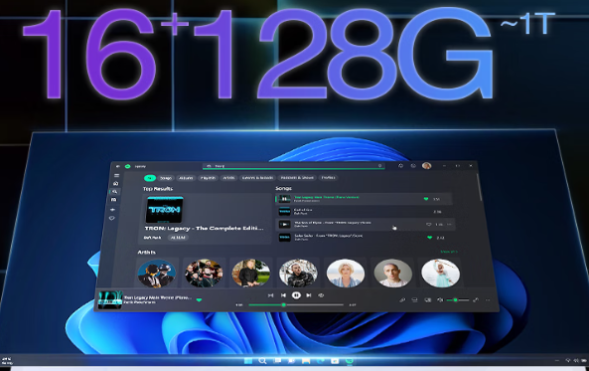
Task: Focus the Spotify search field
Action: coord(294,166)
